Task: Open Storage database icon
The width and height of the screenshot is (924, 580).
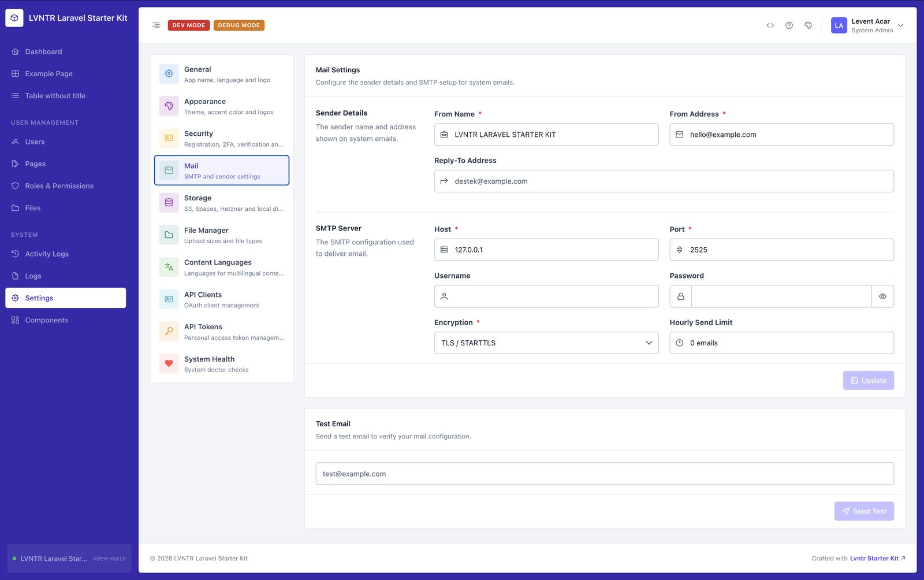Action: 169,203
